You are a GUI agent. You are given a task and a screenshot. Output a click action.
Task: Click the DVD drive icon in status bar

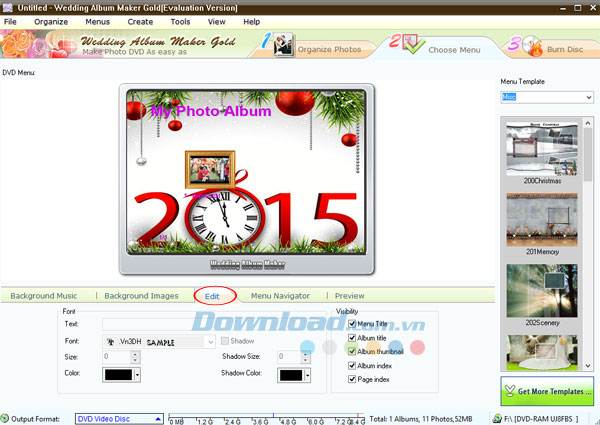coord(497,419)
